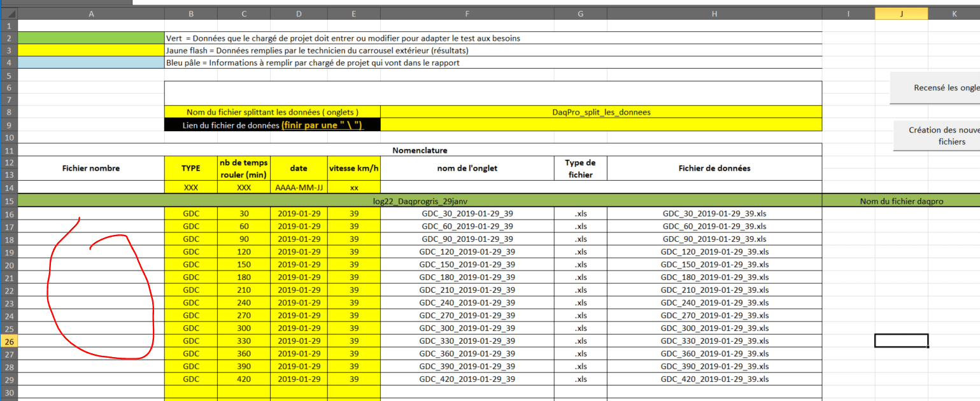
Task: Click the "Recensé les onglets" button
Action: pyautogui.click(x=935, y=88)
